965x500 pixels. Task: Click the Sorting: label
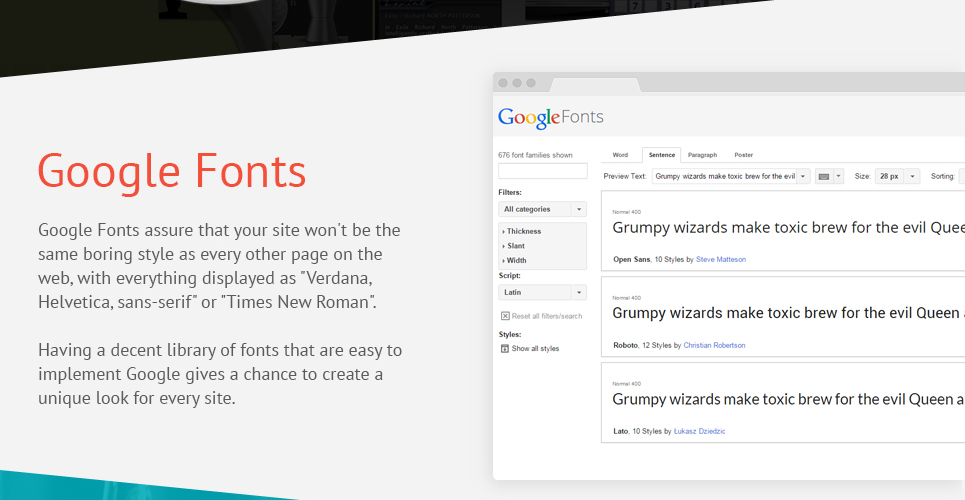(942, 177)
